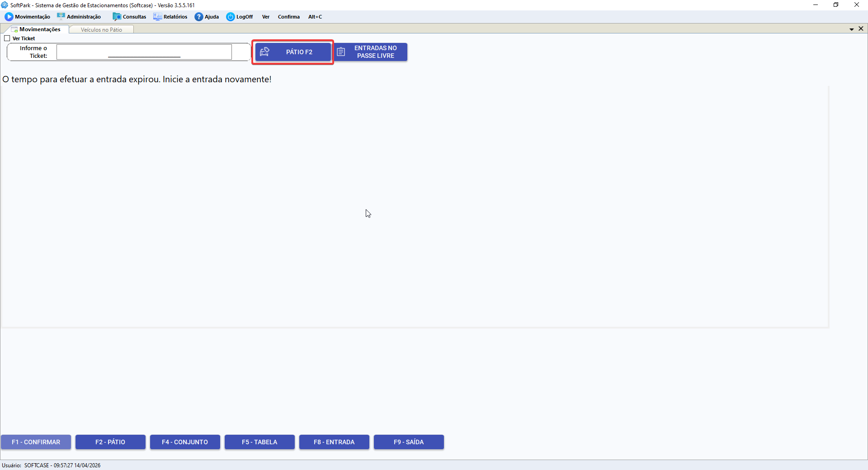Open the Movimentação menu
Screen dimensions: 868x470
[28, 17]
